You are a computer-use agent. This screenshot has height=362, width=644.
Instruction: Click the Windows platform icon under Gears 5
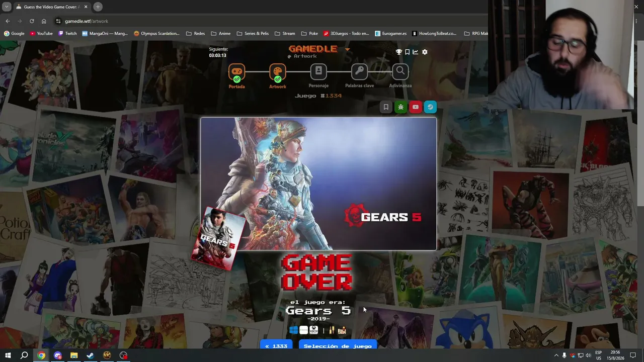[x=293, y=330]
